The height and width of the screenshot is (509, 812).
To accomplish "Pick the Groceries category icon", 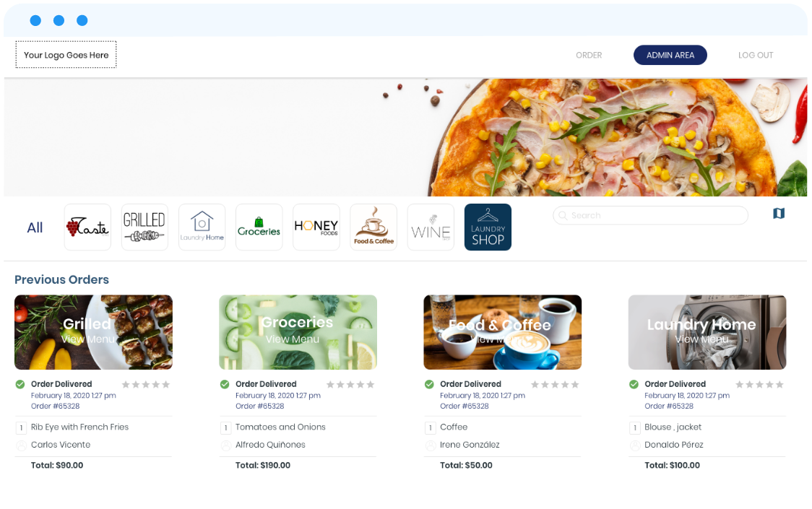I will coord(259,227).
